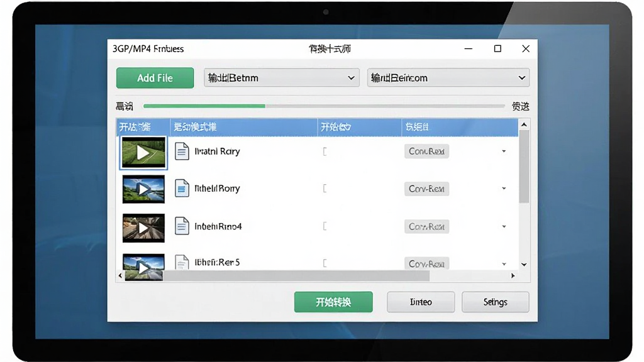Screen dimensions: 644x362
Task: Click the column header above the checkboxes
Action: 359,127
